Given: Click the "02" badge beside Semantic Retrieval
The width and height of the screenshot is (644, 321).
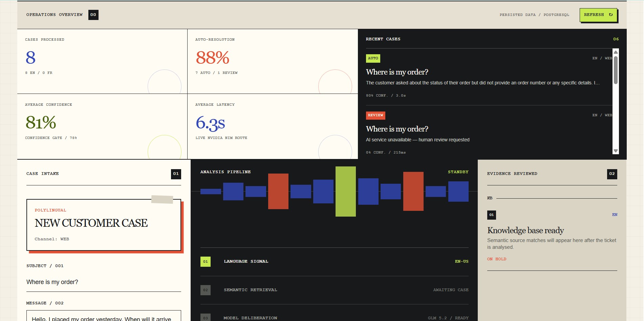Looking at the screenshot, I should (x=206, y=290).
